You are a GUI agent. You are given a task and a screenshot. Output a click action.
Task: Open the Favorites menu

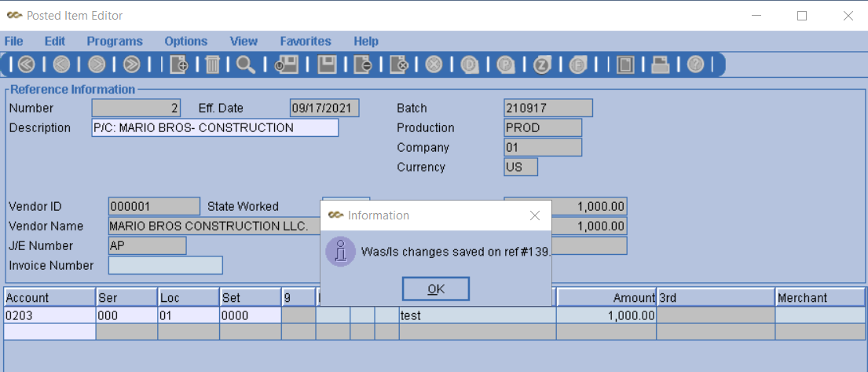306,41
